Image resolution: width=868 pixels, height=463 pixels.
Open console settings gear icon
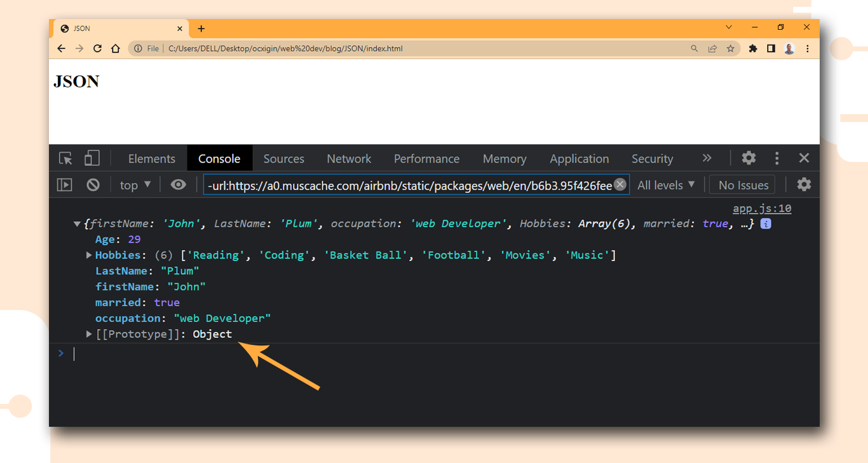point(804,185)
